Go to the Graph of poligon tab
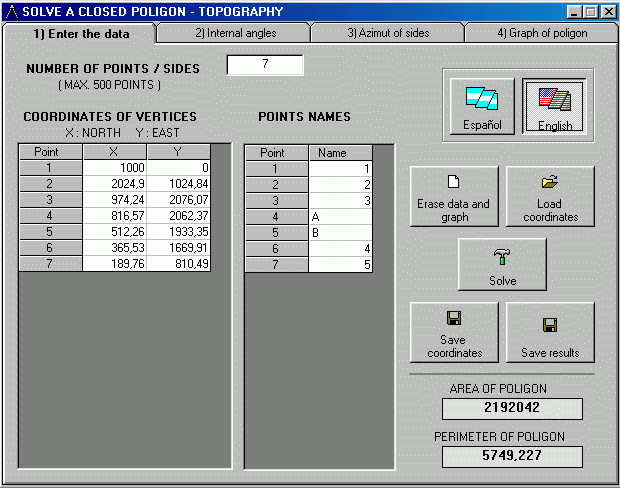Image resolution: width=620 pixels, height=488 pixels. [x=542, y=33]
